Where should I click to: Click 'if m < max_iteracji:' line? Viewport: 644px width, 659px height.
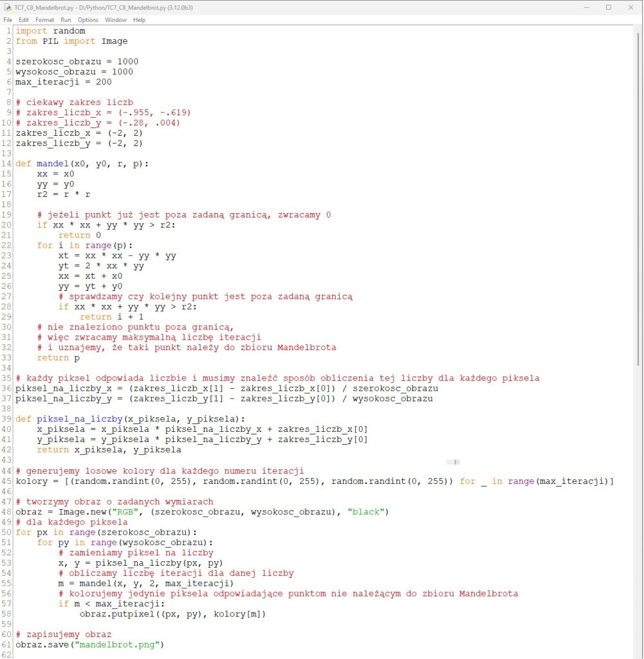tap(112, 604)
